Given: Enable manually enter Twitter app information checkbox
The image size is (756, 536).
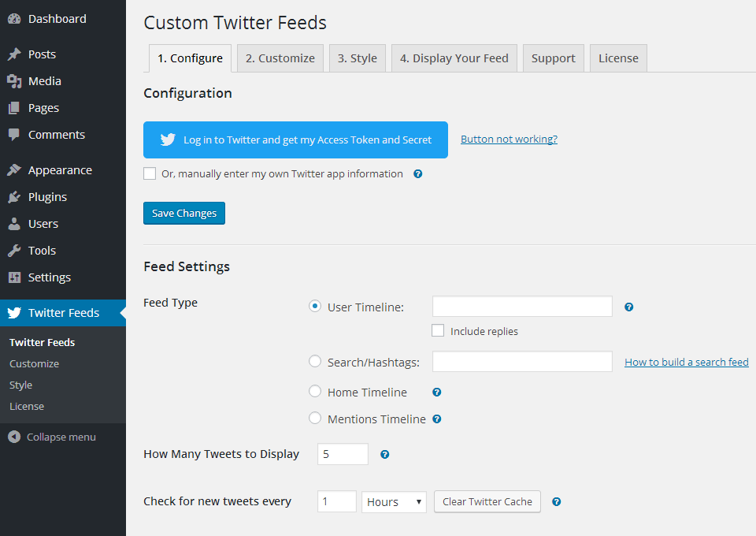Looking at the screenshot, I should (150, 173).
